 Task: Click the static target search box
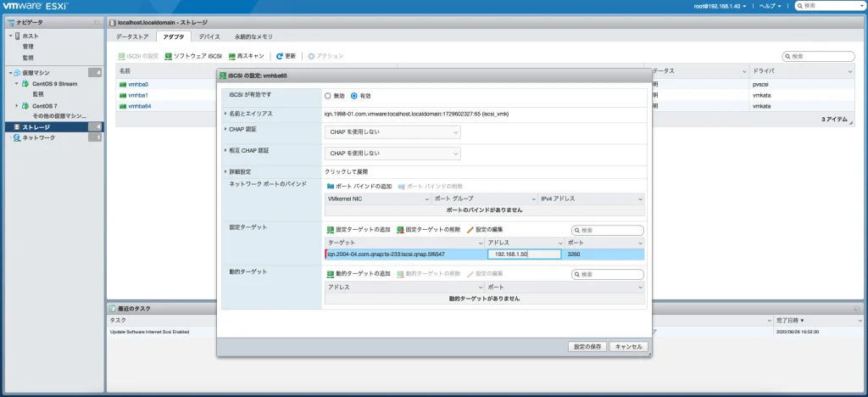608,231
